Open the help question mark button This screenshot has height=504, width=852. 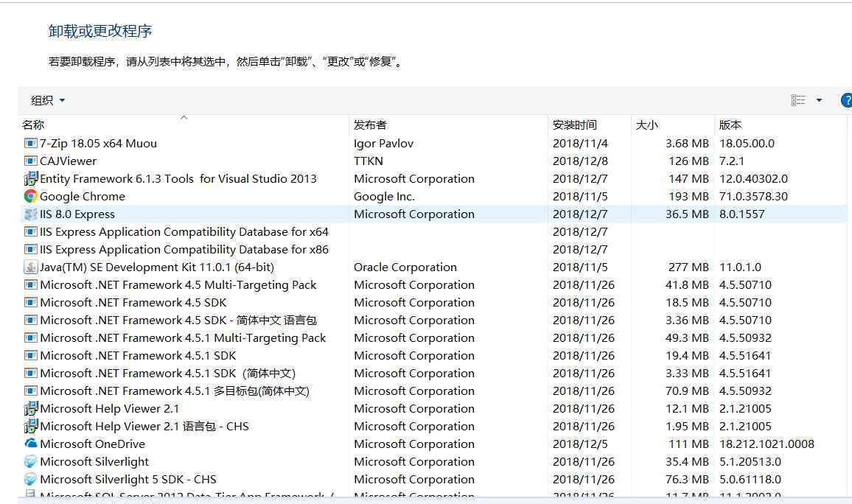(x=847, y=100)
